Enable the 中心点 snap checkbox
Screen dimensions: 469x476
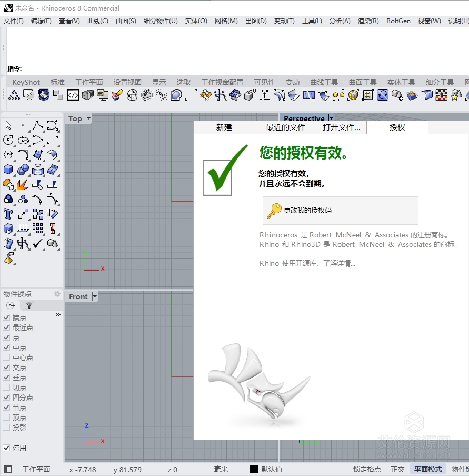[x=6, y=358]
